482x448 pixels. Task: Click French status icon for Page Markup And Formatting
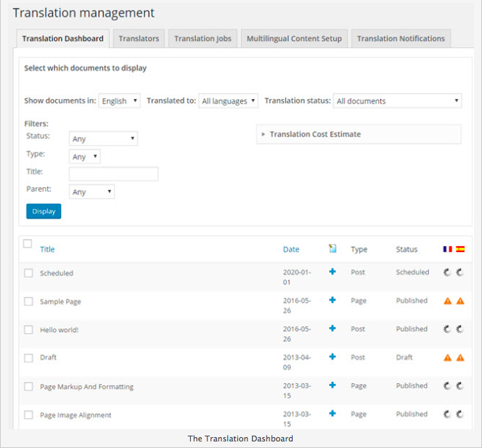coord(447,386)
